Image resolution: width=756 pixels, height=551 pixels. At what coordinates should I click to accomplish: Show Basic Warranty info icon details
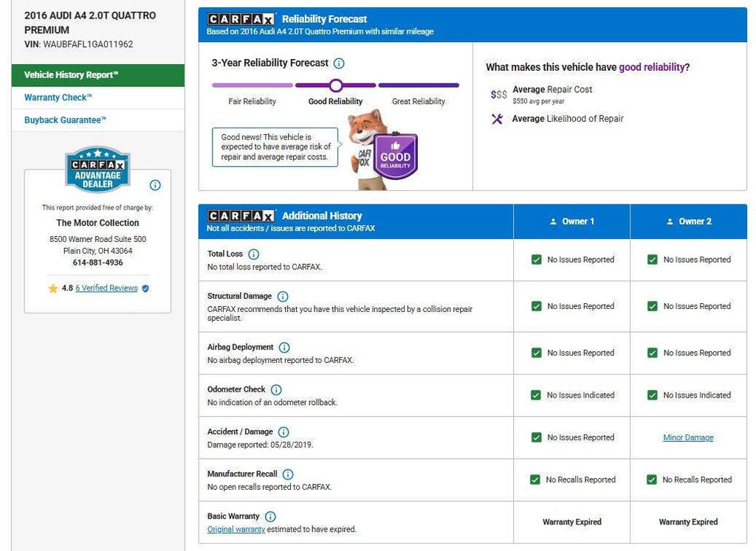270,517
